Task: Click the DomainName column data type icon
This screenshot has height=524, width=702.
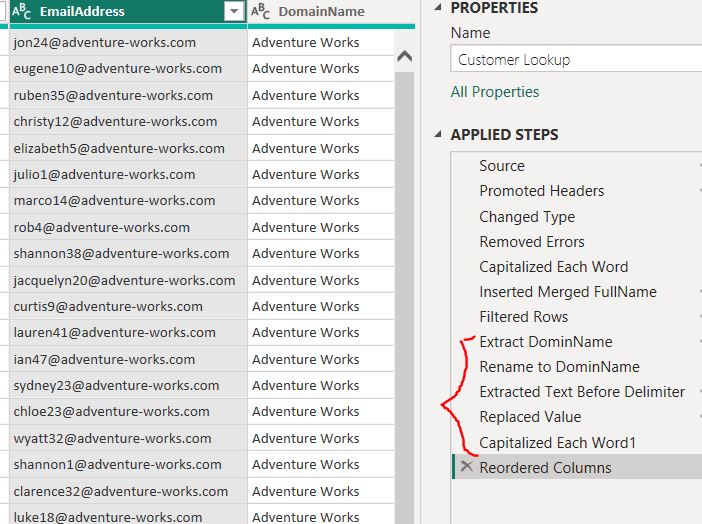Action: pyautogui.click(x=260, y=12)
